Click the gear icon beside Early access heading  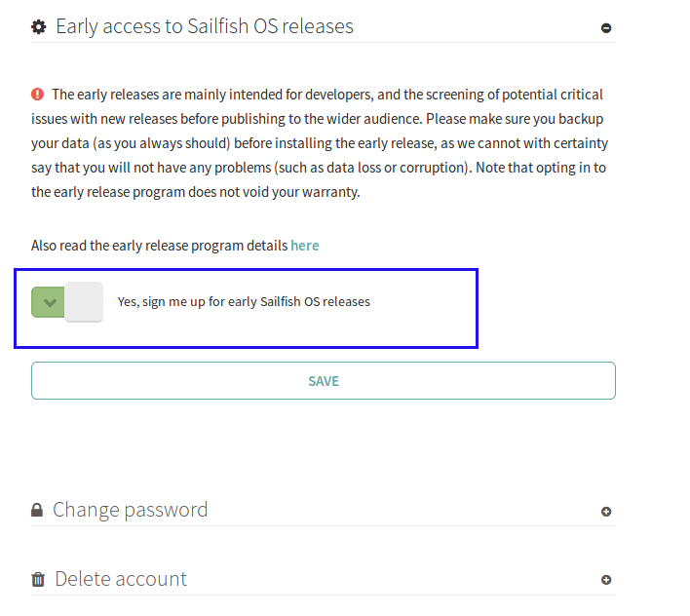pyautogui.click(x=39, y=27)
